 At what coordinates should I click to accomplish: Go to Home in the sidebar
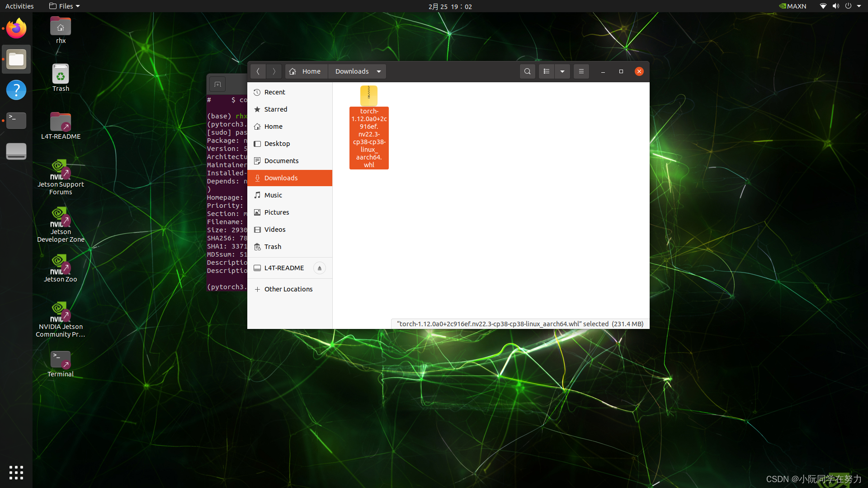290,127
